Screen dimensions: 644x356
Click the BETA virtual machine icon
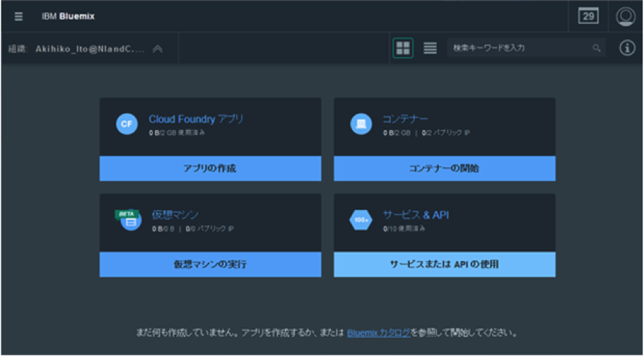(128, 219)
